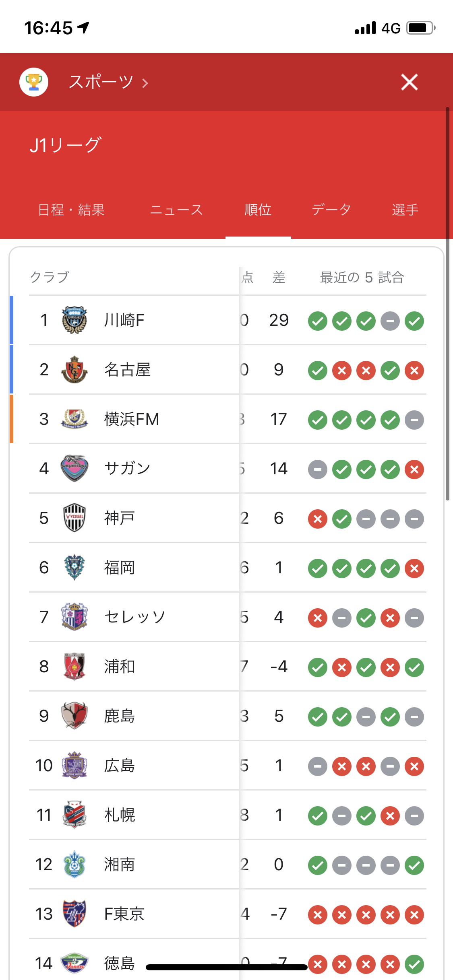
Task: Open the セレッソ team row
Action: (x=135, y=617)
